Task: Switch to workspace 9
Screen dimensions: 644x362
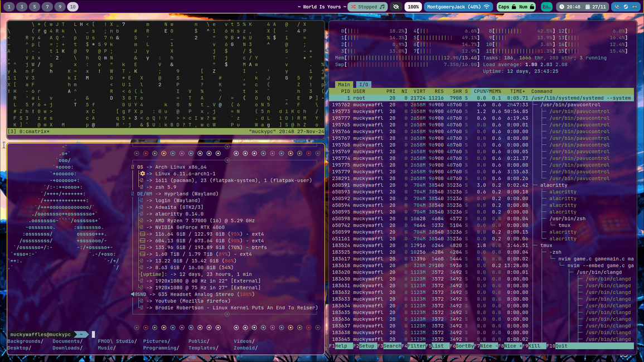Action: (60, 7)
